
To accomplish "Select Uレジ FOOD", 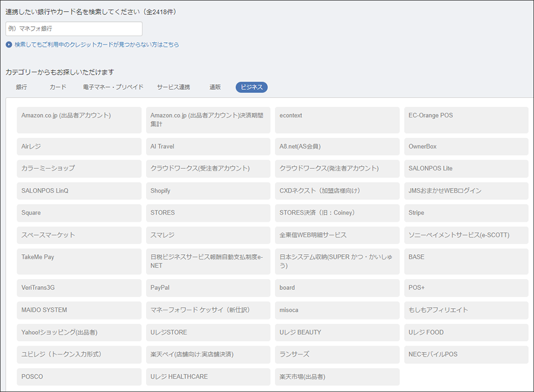I will coord(466,332).
